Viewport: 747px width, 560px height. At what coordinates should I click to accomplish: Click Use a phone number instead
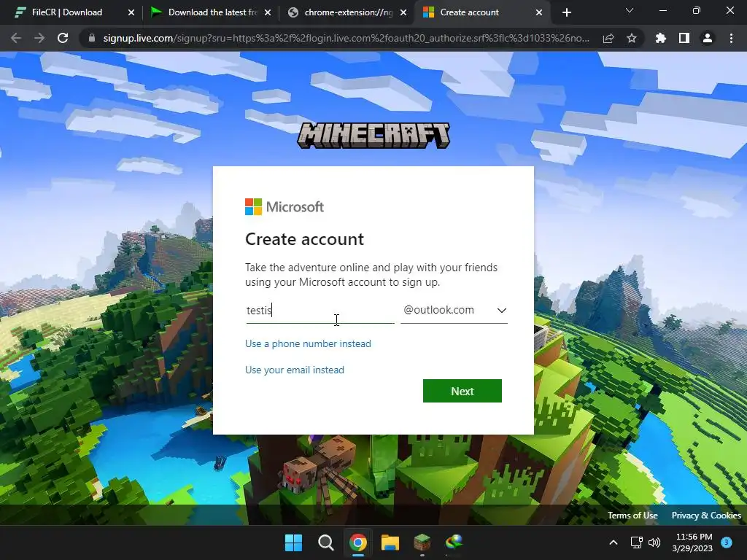(308, 344)
